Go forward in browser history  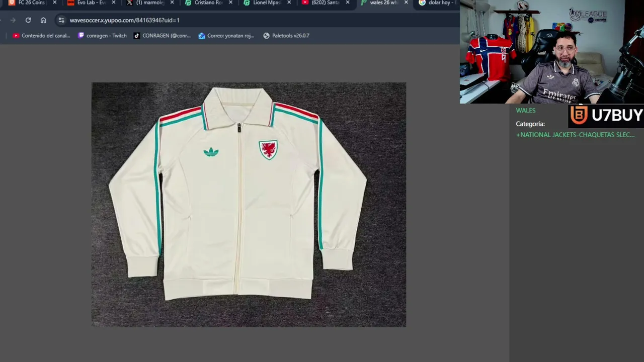[x=13, y=20]
